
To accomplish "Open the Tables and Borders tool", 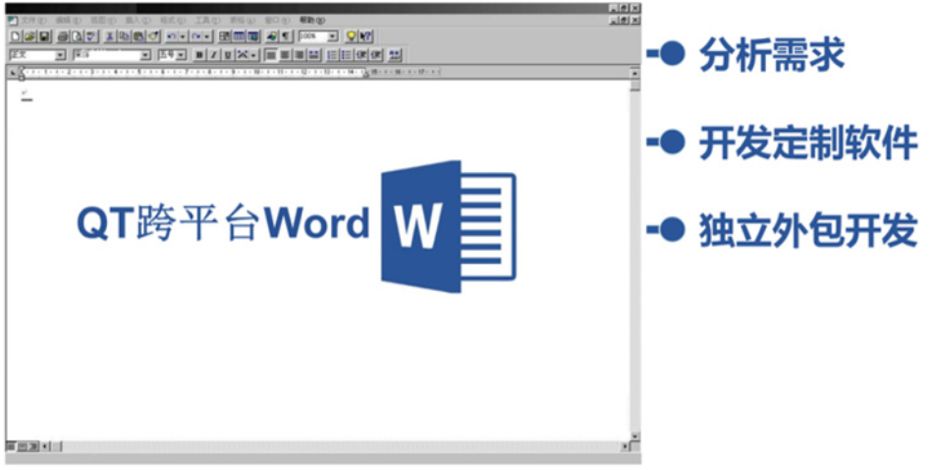I will (x=225, y=36).
